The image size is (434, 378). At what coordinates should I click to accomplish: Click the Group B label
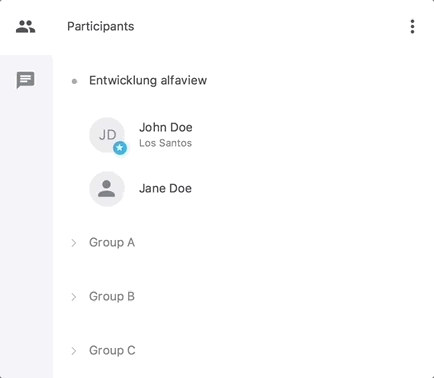112,296
